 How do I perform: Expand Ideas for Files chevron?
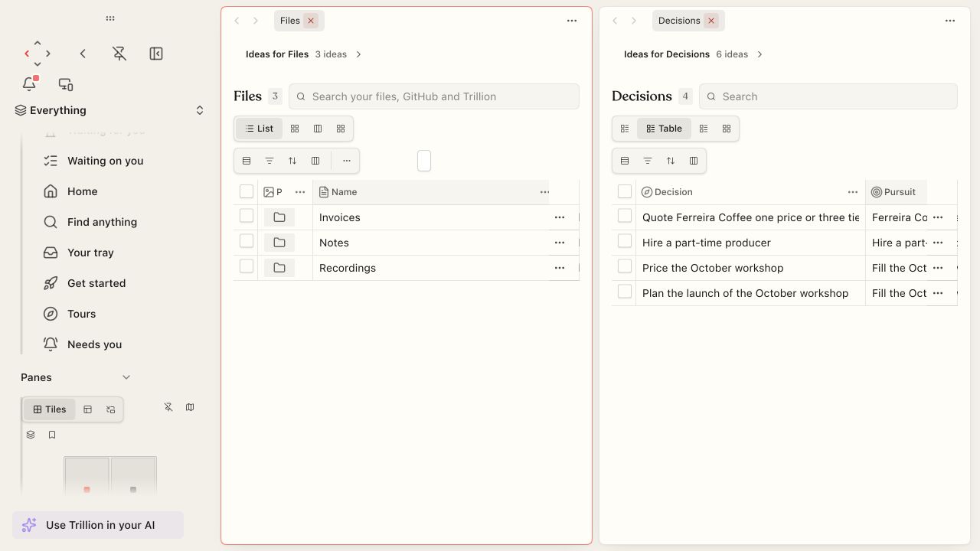click(358, 54)
